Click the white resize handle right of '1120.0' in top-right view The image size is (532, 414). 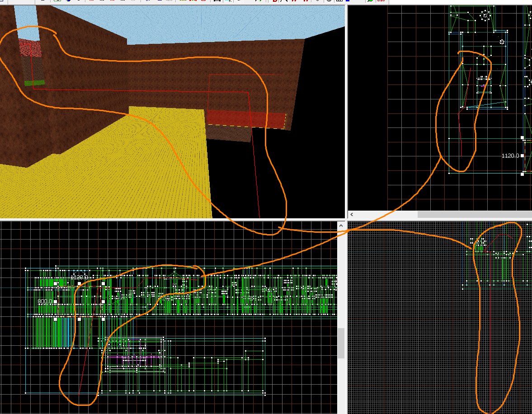click(523, 155)
